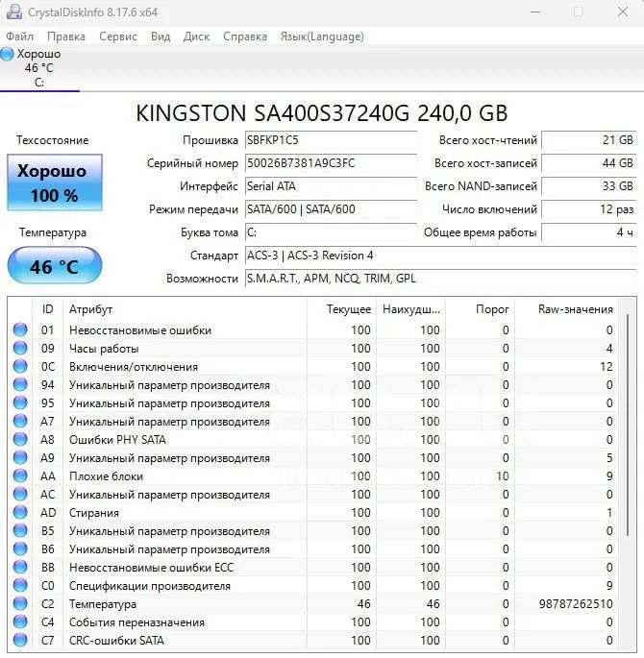The height and width of the screenshot is (658, 644).
Task: Click status orb for BB Невосстановимые ошибки ECC
Action: tap(20, 568)
